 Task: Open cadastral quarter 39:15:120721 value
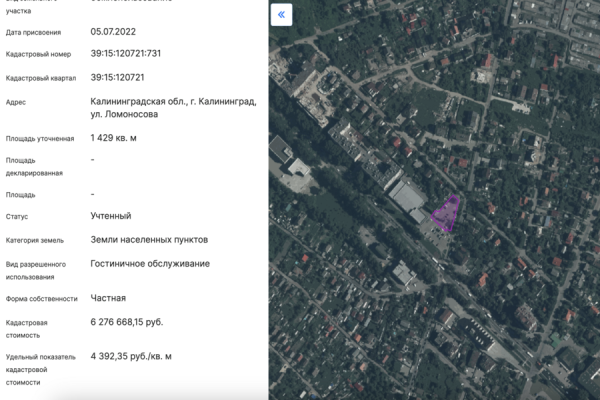[123, 77]
